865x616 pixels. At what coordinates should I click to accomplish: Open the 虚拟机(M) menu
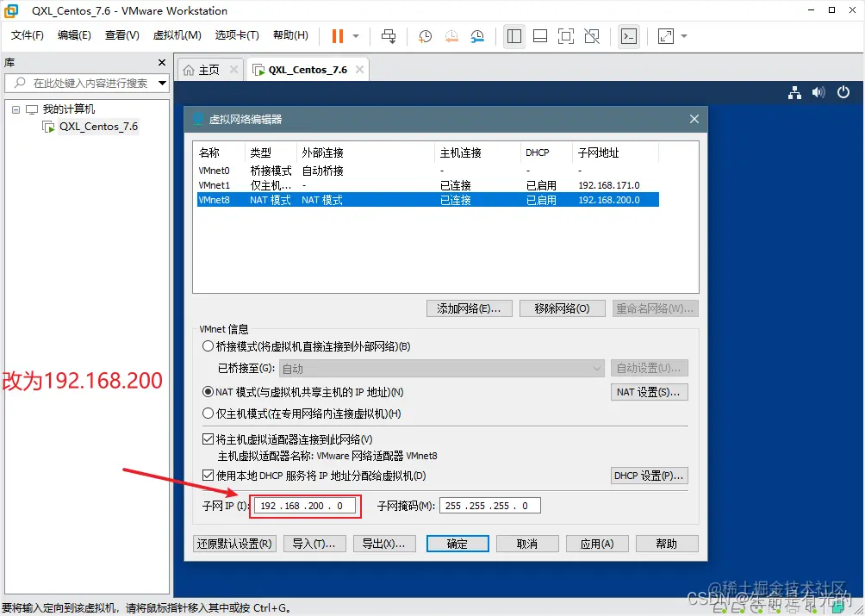pyautogui.click(x=177, y=35)
